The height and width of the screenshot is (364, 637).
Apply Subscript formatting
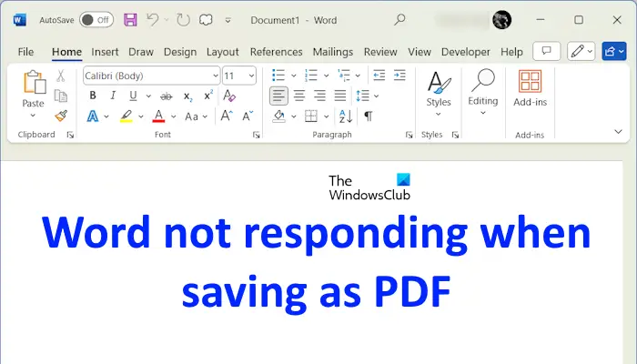coord(187,96)
